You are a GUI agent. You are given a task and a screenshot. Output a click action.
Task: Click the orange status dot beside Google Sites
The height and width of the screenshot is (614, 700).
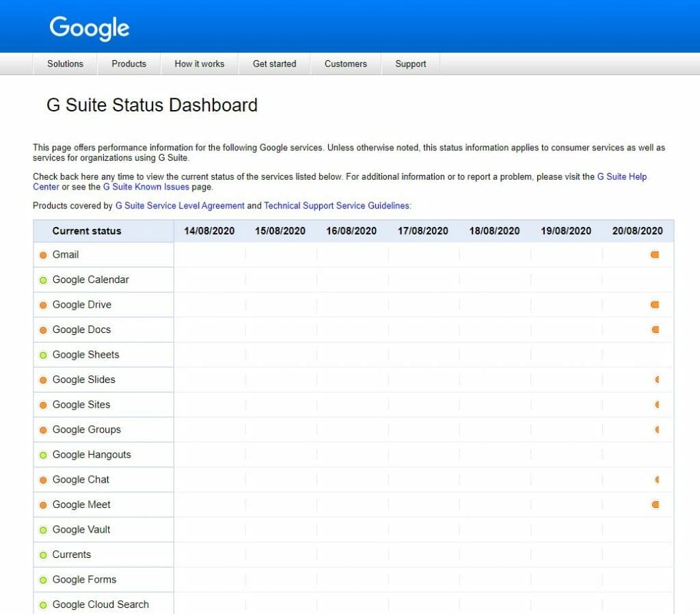[42, 404]
